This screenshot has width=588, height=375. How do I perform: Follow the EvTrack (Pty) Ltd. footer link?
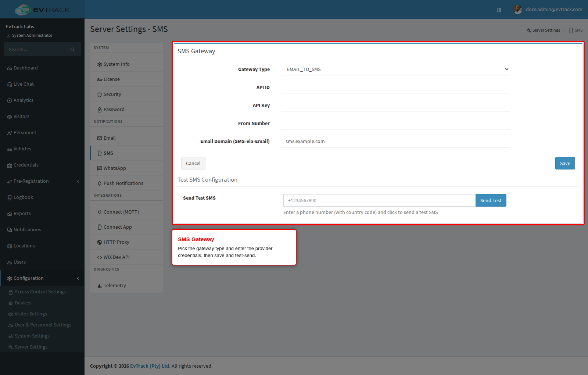click(150, 366)
